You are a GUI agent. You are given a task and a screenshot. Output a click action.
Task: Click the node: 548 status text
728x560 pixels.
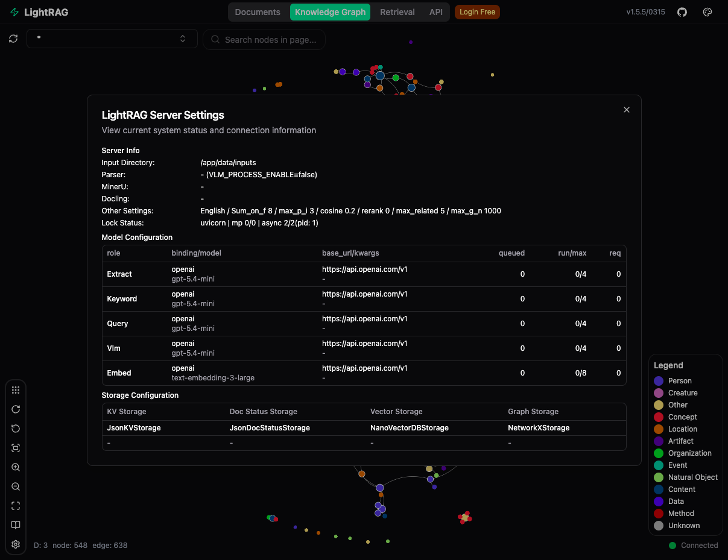point(70,546)
